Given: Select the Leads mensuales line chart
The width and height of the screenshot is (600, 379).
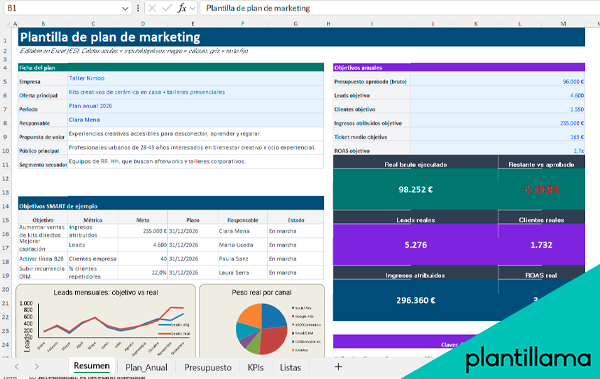Looking at the screenshot, I should (x=105, y=322).
